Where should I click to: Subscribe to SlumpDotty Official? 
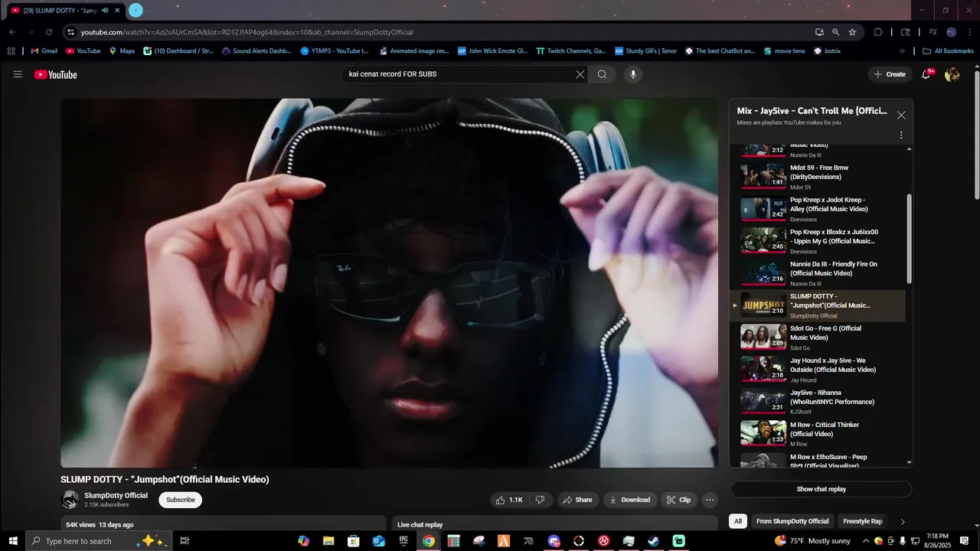click(x=181, y=500)
